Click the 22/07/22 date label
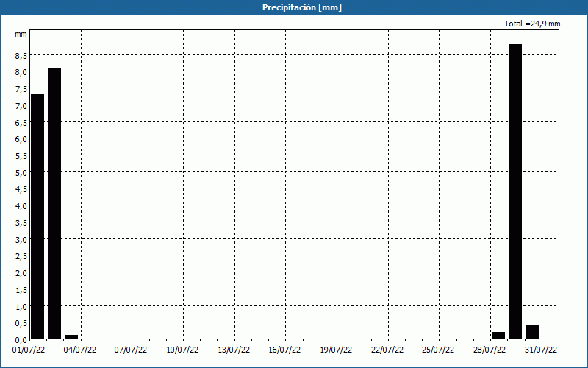This screenshot has width=588, height=368. (387, 350)
